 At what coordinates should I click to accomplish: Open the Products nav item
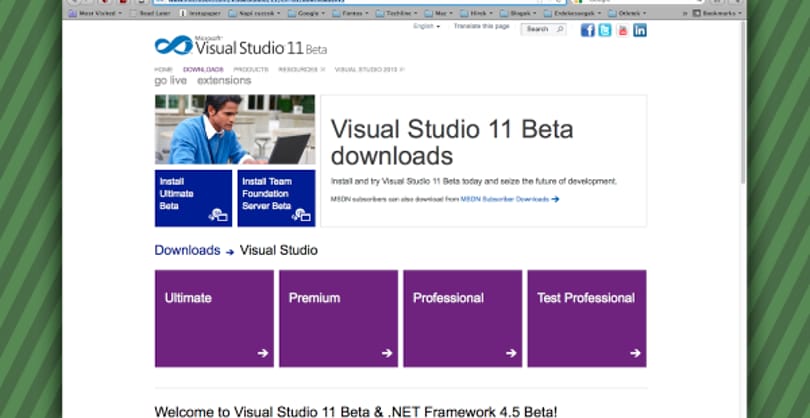click(x=251, y=69)
